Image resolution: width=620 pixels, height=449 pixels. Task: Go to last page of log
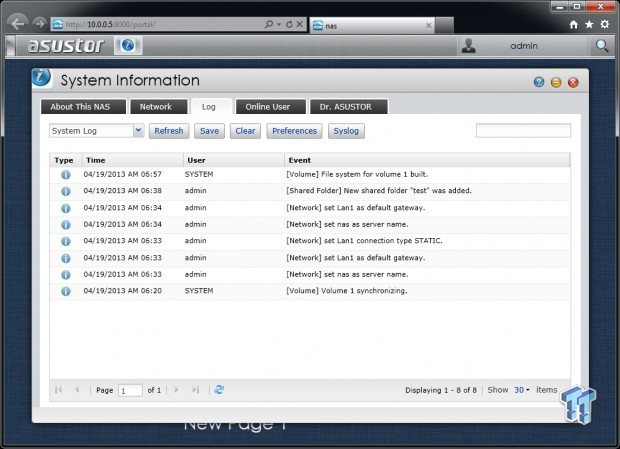pyautogui.click(x=195, y=390)
